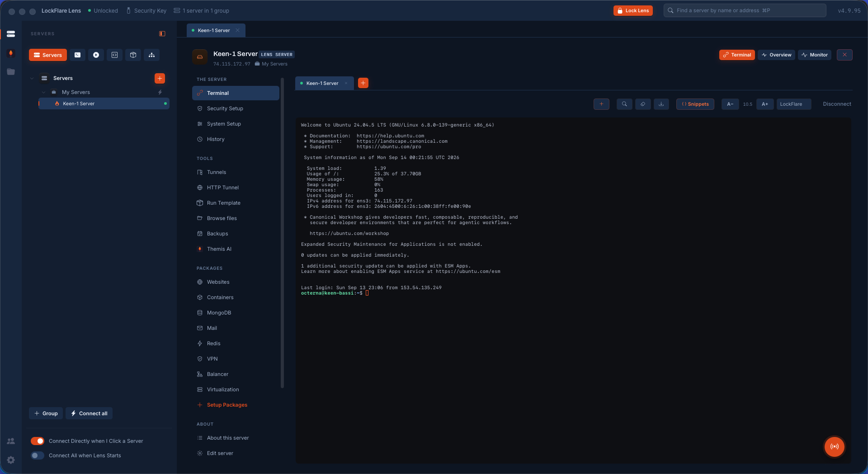Open the code snippet icon in servers toolbar
Image resolution: width=868 pixels, height=474 pixels.
pyautogui.click(x=114, y=55)
